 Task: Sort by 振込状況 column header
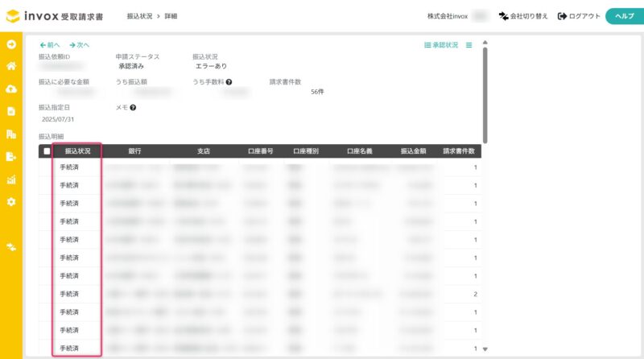tap(77, 151)
